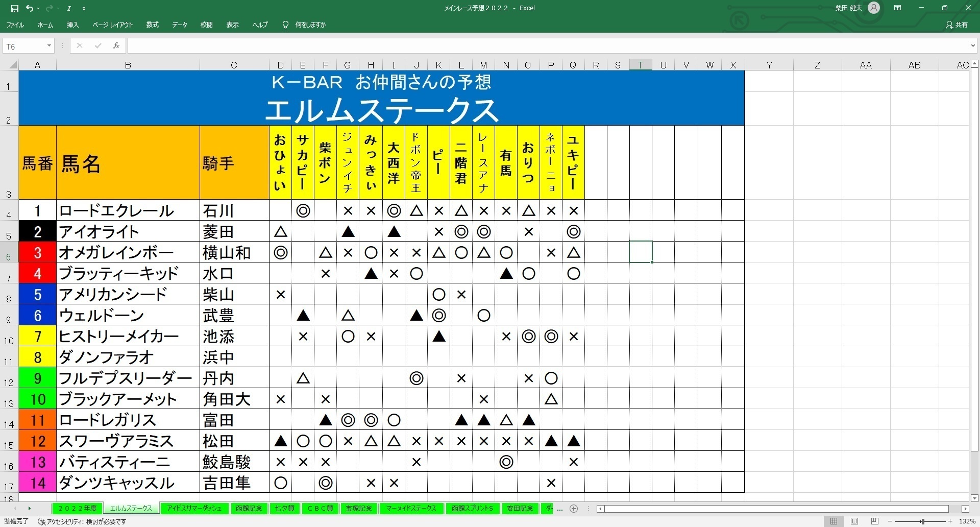Click cell with horse name オメガレインボー
The height and width of the screenshot is (527, 980).
click(x=128, y=252)
